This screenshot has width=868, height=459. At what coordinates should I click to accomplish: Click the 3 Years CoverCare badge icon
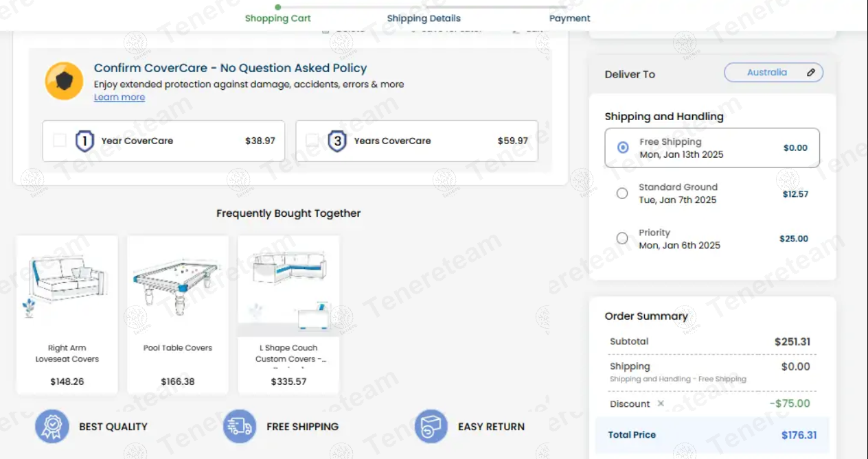336,141
